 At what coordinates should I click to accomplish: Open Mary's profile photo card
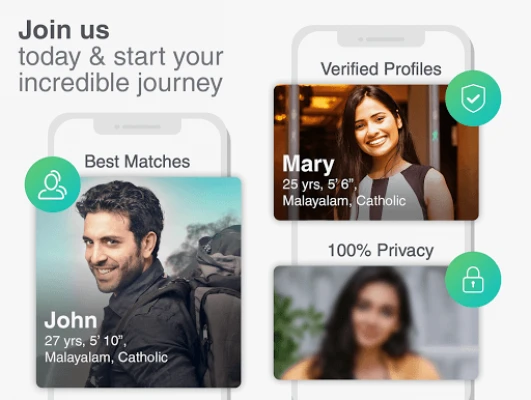376,152
